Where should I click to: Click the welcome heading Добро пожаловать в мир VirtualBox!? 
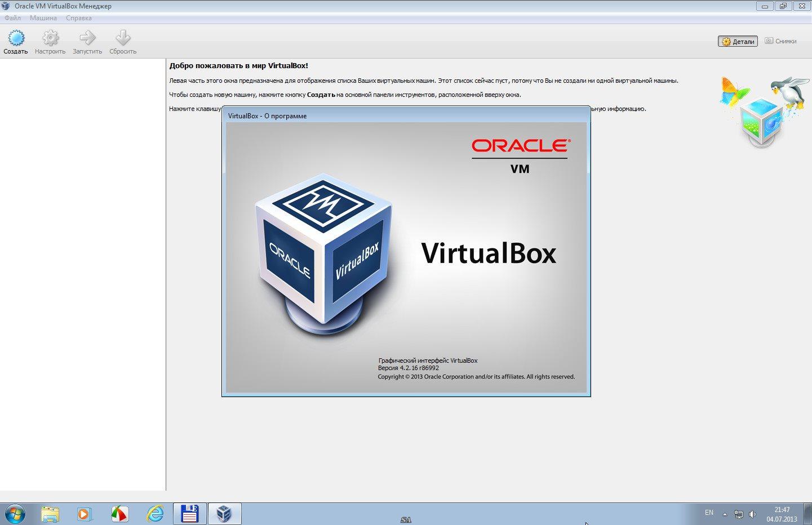pos(239,65)
